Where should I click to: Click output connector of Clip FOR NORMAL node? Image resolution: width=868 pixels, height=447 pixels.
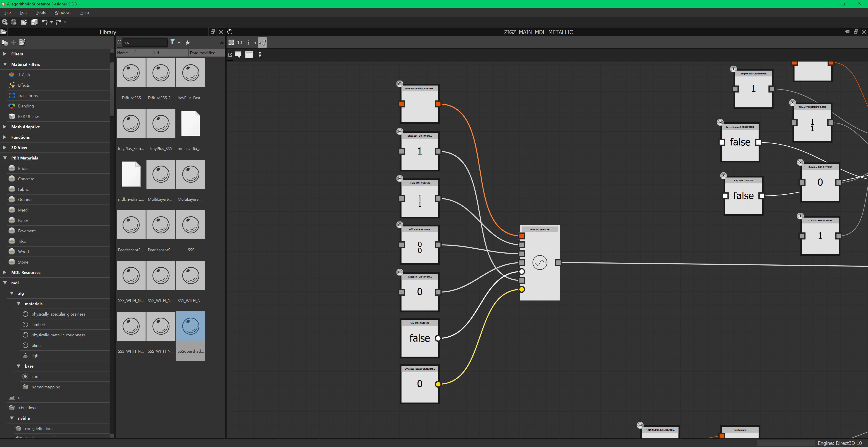point(438,338)
